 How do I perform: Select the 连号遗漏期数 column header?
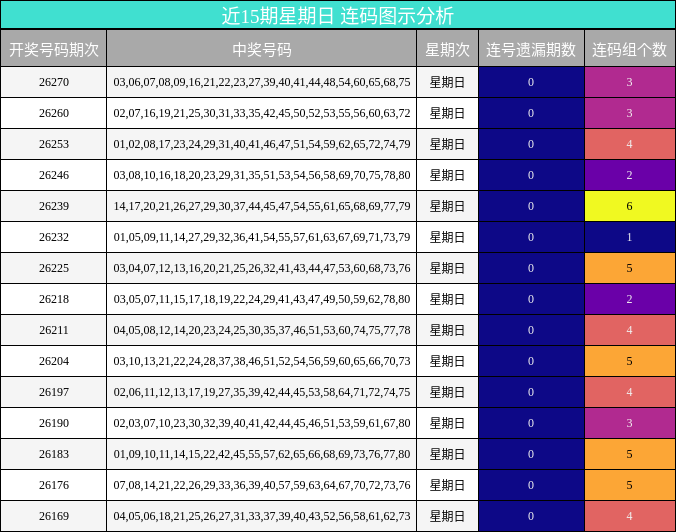tap(531, 50)
